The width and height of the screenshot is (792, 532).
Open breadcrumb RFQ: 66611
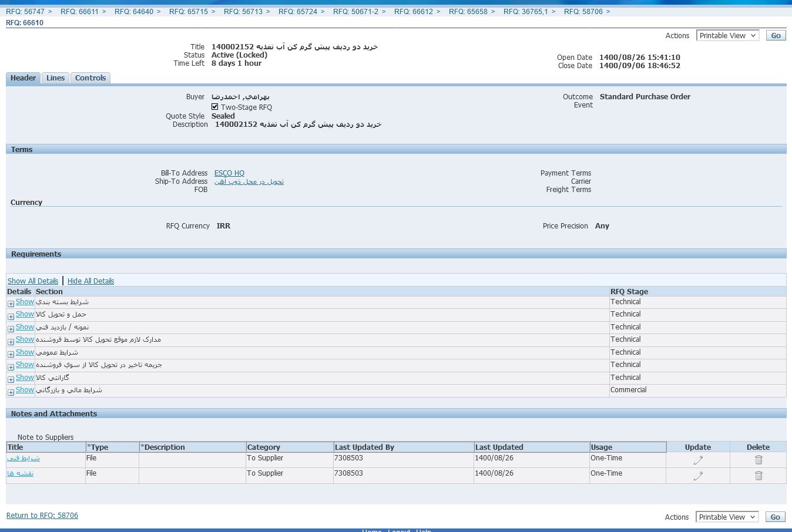coord(79,12)
